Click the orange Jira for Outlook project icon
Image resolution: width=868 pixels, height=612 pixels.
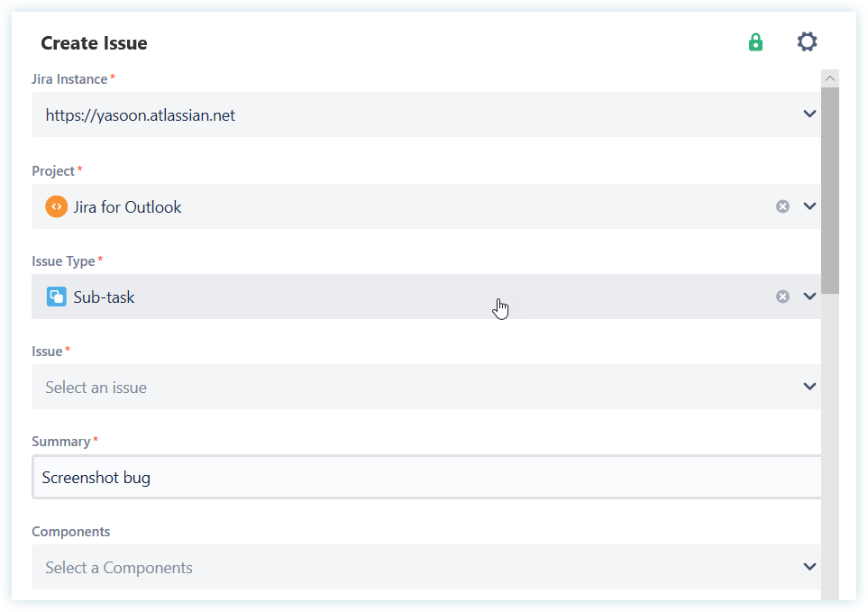(x=56, y=206)
